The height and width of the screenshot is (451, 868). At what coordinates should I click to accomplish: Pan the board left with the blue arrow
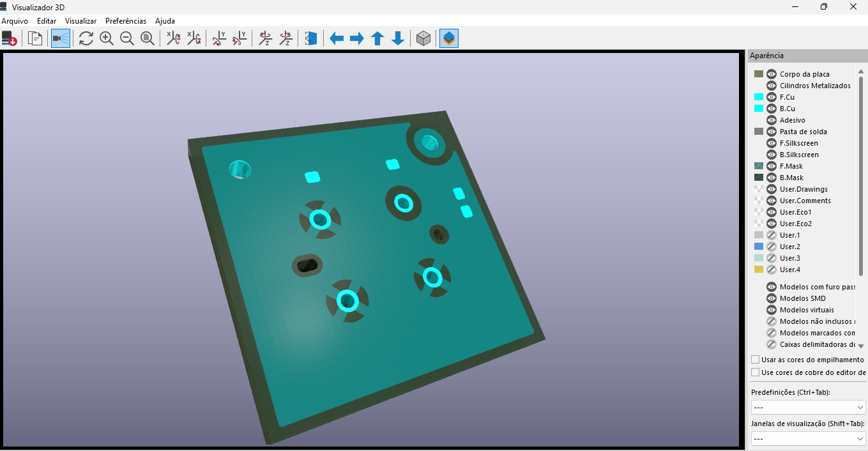tap(337, 39)
